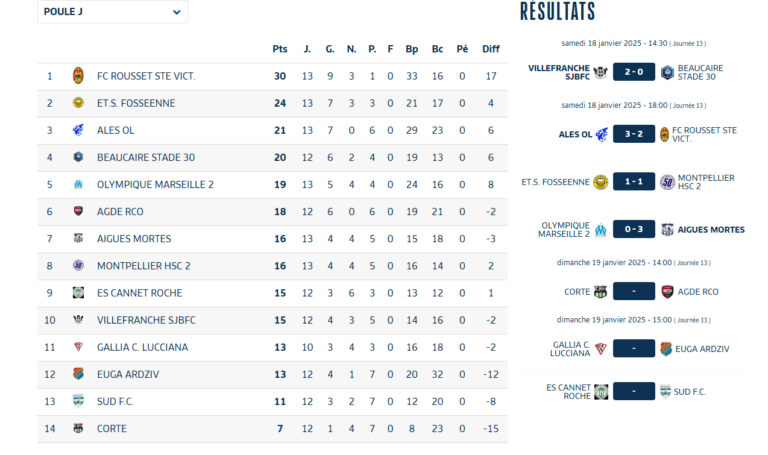
Task: Select ET.S. FOSSEENNE team name in standings
Action: pos(136,103)
